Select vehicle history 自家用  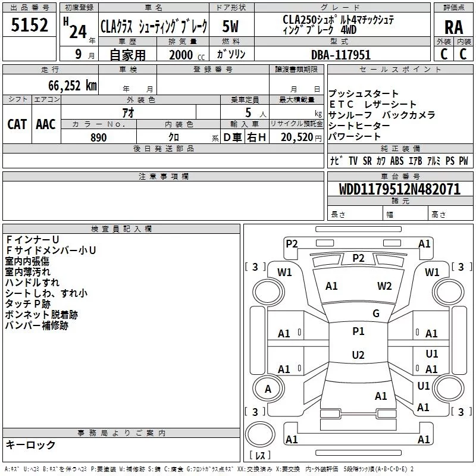click(x=127, y=55)
